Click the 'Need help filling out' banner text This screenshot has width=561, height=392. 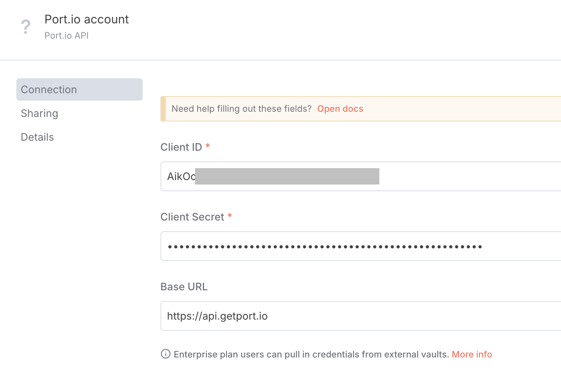(x=241, y=109)
